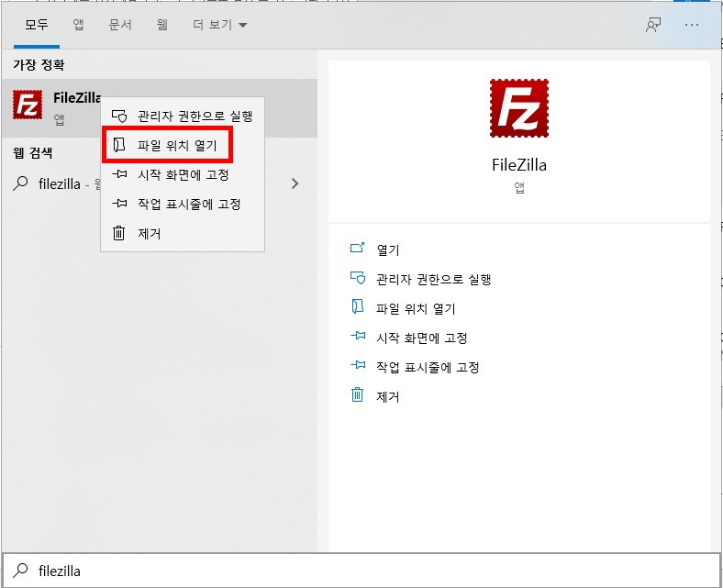Click the FileZilla name in preview pane
Image resolution: width=723 pixels, height=588 pixels.
[519, 165]
